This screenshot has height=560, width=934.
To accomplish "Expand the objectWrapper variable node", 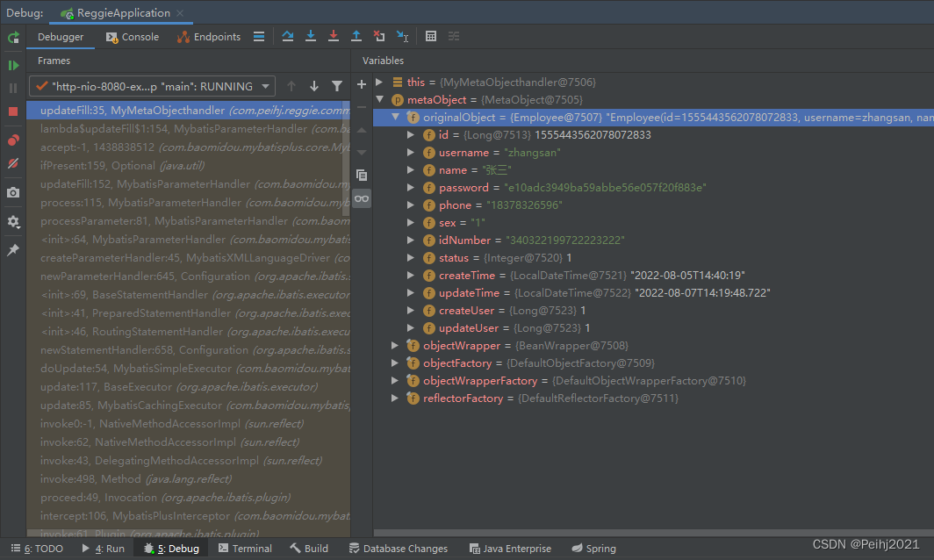I will (396, 346).
